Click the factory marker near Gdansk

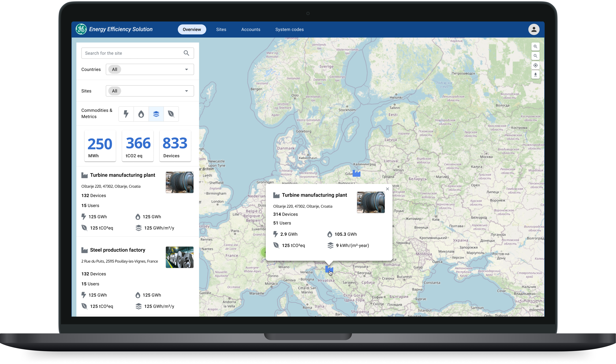click(356, 173)
